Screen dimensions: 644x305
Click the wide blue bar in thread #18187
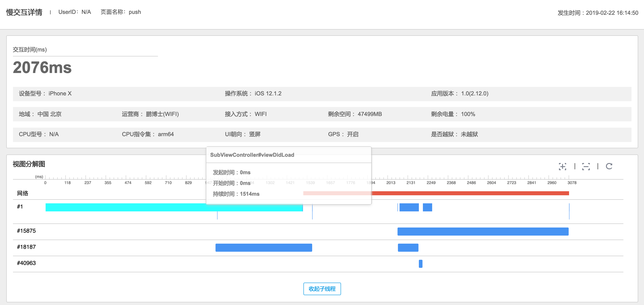click(x=264, y=248)
